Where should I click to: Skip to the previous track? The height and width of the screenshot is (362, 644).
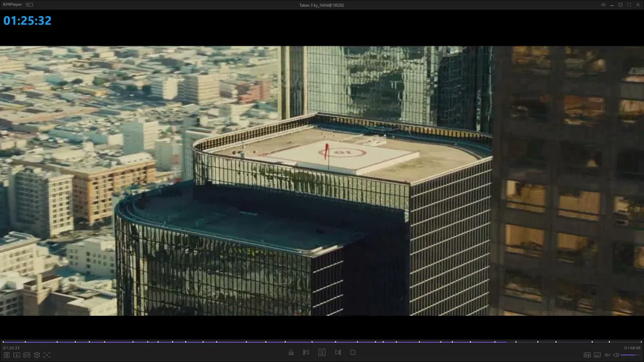(x=306, y=352)
